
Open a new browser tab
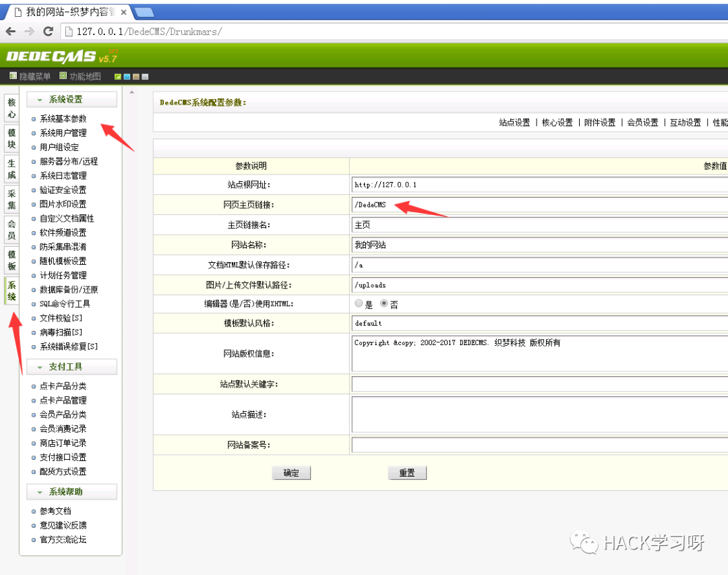[x=144, y=13]
